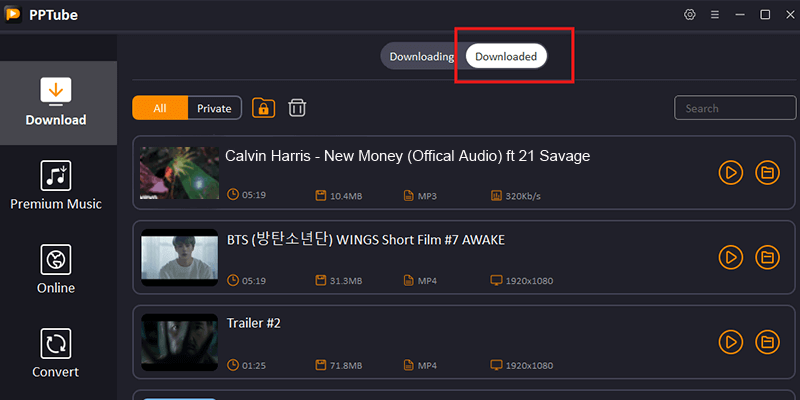Open the Download section in sidebar

click(56, 102)
